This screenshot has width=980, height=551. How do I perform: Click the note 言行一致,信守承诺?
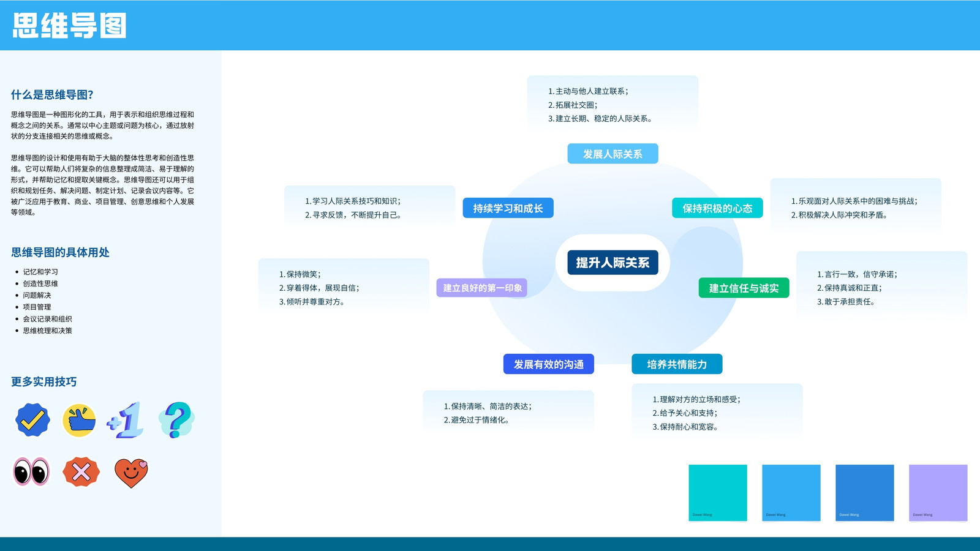[857, 274]
